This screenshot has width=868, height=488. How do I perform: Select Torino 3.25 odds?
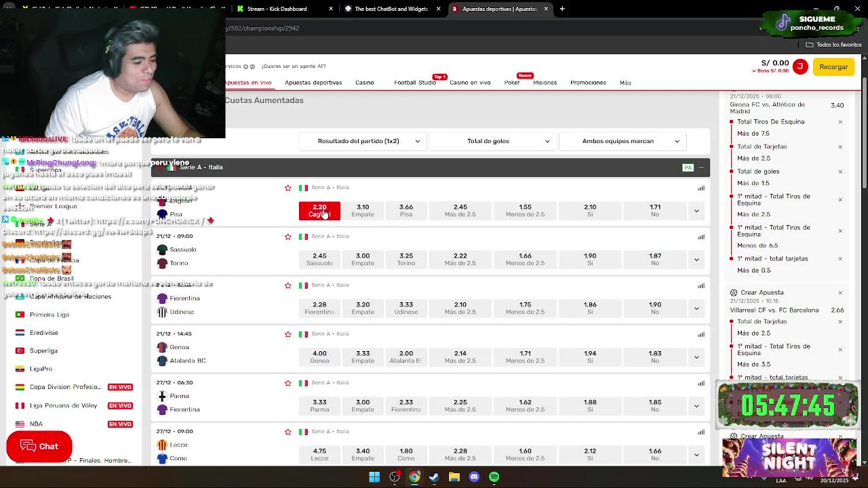coord(406,260)
